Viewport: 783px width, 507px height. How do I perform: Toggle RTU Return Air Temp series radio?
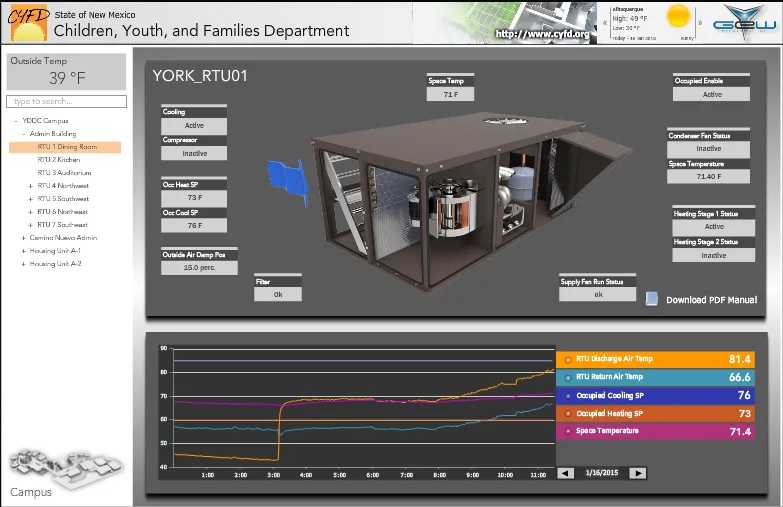point(569,377)
